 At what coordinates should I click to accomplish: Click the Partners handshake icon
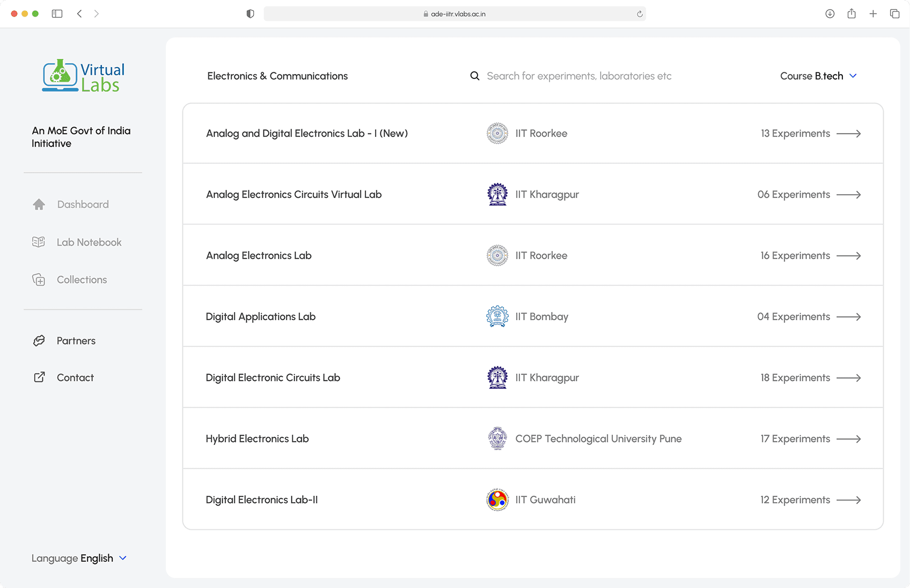click(x=39, y=341)
